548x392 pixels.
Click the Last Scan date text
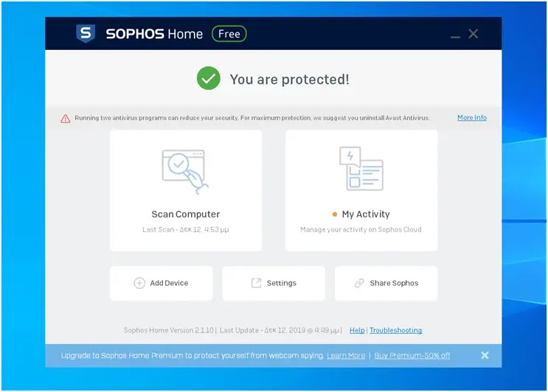(186, 229)
